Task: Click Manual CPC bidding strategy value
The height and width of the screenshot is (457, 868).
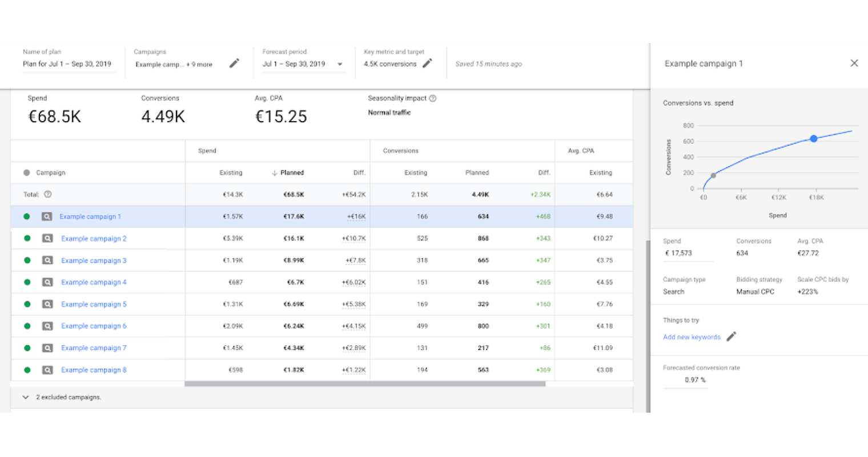Action: tap(755, 291)
